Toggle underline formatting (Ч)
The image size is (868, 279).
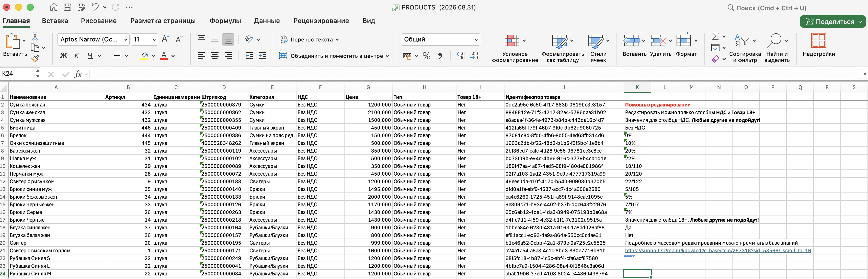(90, 56)
